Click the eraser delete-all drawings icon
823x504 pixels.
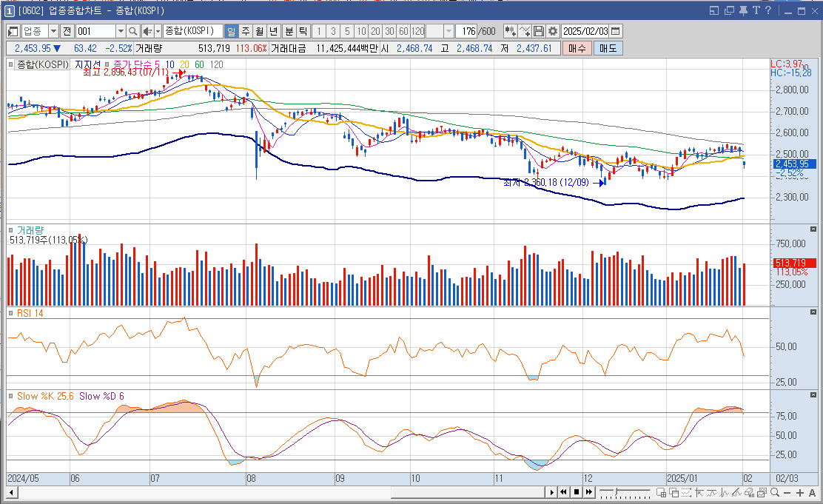(x=749, y=492)
